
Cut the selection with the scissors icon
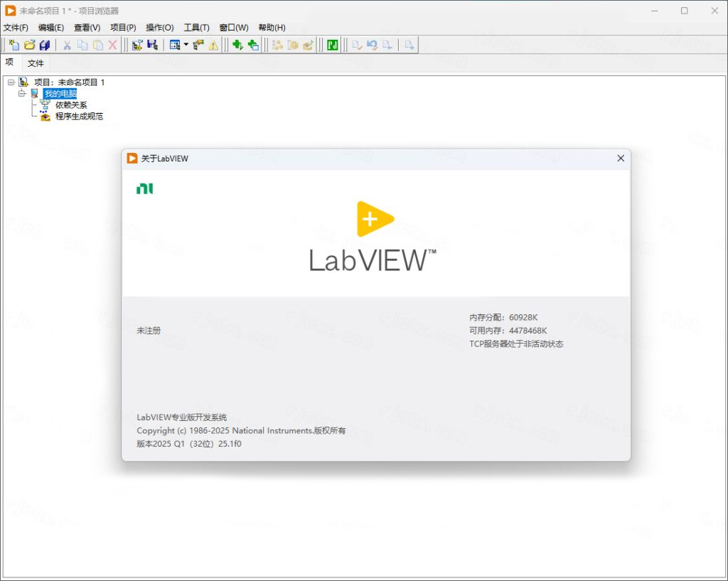pyautogui.click(x=65, y=45)
